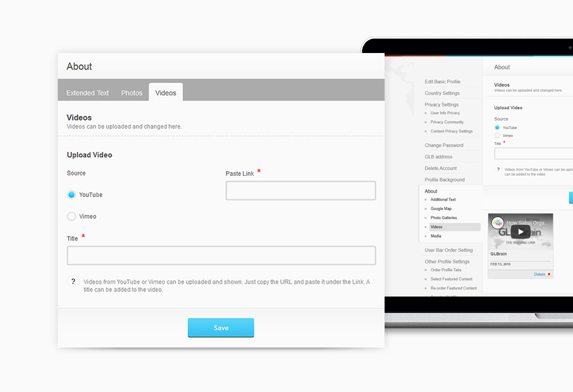The width and height of the screenshot is (573, 392).
Task: Switch to the Extended Text tab
Action: pyautogui.click(x=88, y=93)
